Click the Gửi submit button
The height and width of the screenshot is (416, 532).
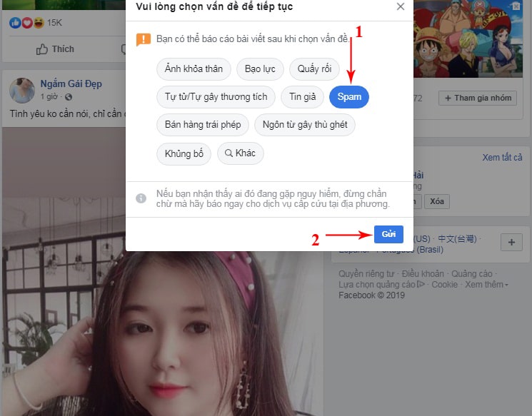point(388,234)
